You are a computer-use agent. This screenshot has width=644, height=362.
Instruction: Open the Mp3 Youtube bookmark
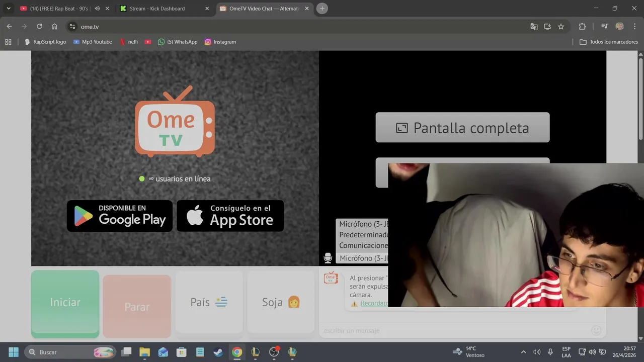(93, 42)
